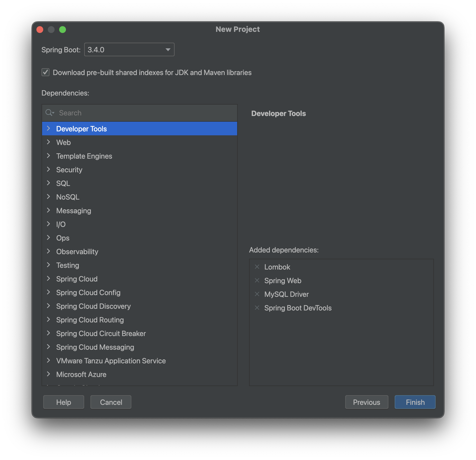
Task: Expand the Ops category chevron
Action: tap(48, 238)
